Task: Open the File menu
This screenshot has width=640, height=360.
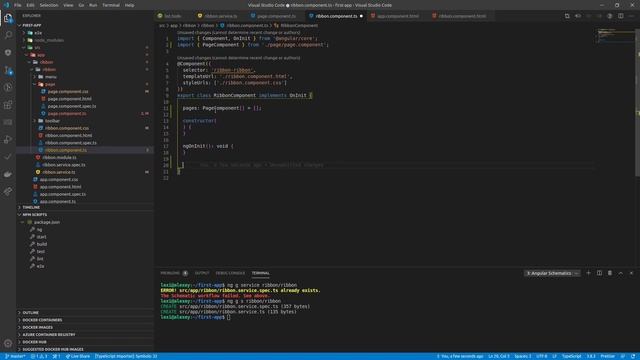Action: click(x=18, y=5)
